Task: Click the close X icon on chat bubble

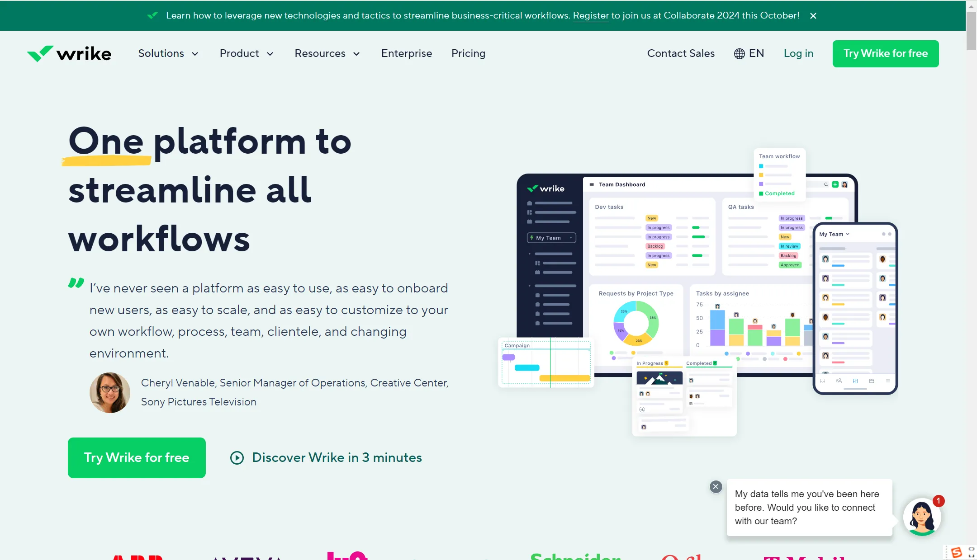Action: click(715, 486)
